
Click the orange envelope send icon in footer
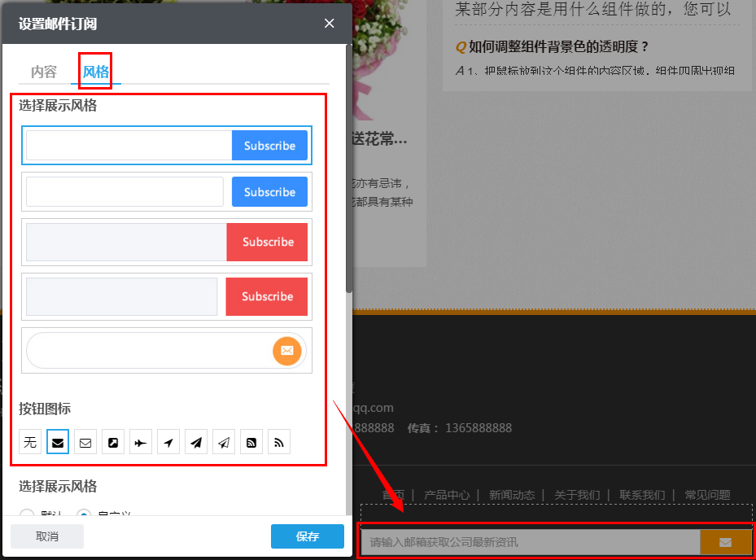[725, 541]
